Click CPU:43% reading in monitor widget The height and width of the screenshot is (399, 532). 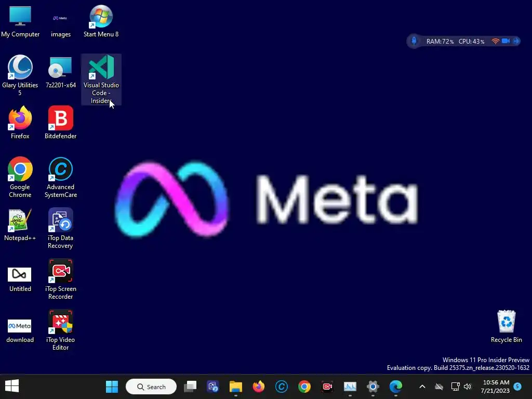471,42
